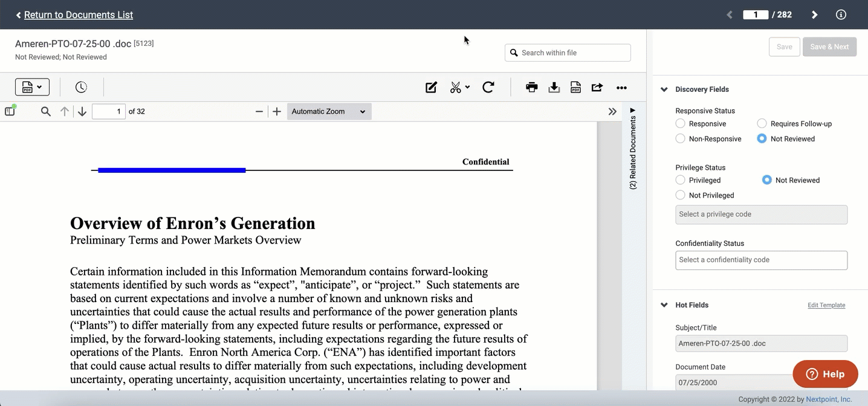Click the Overview of Enron's Generation heading
The image size is (868, 406).
[193, 223]
